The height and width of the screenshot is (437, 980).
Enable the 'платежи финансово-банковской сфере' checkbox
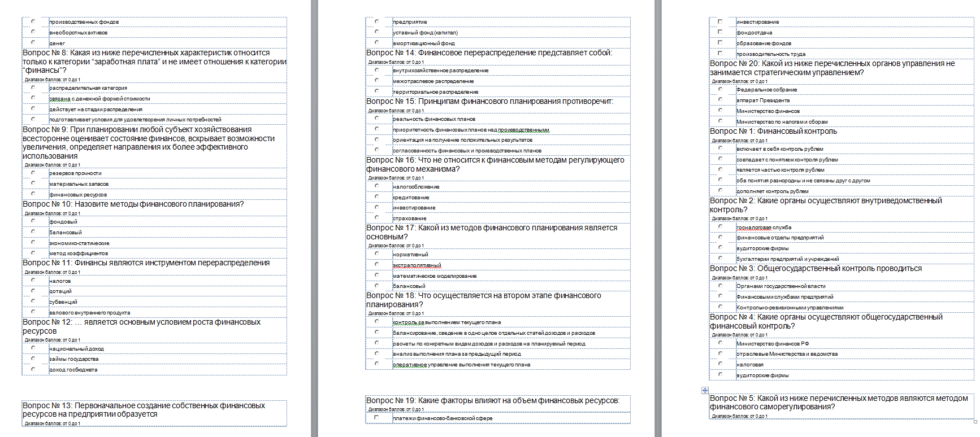pos(376,418)
